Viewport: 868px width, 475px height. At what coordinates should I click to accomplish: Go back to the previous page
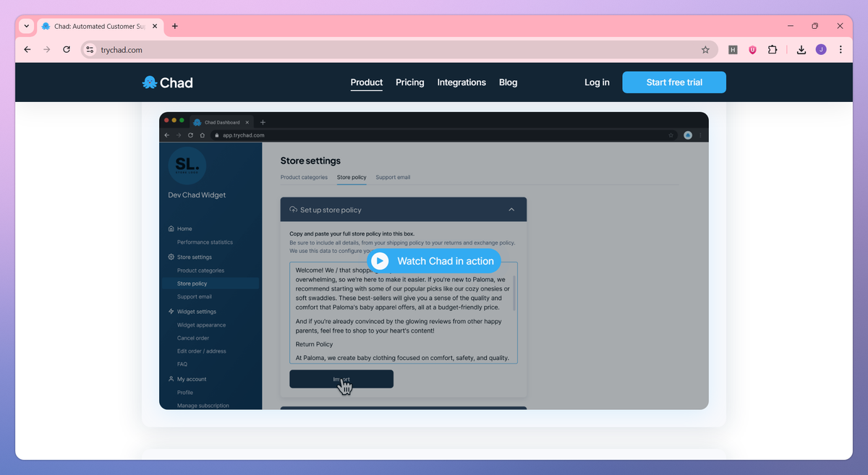coord(27,50)
